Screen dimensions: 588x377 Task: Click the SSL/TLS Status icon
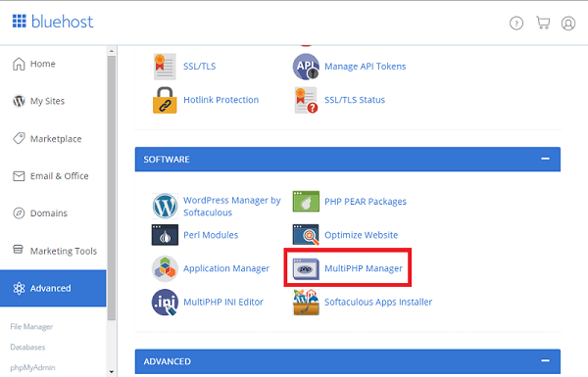[x=306, y=100]
